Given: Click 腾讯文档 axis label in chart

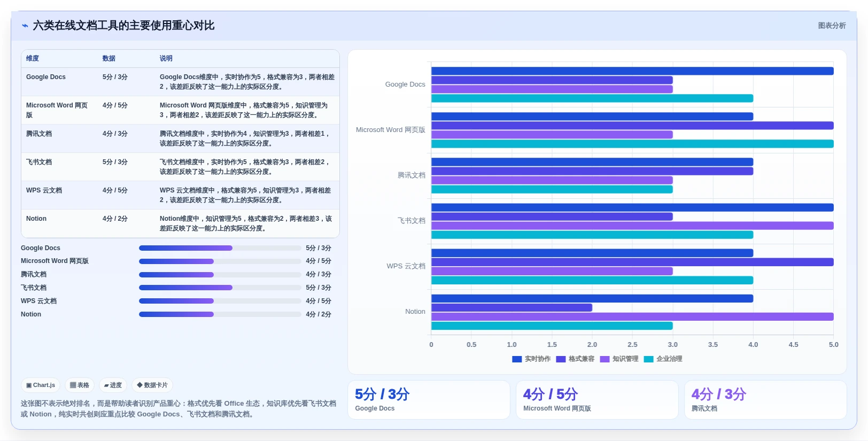Looking at the screenshot, I should (x=412, y=175).
